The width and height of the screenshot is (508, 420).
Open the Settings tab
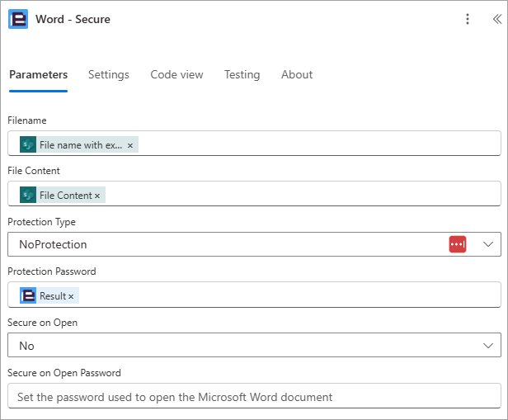coord(109,75)
